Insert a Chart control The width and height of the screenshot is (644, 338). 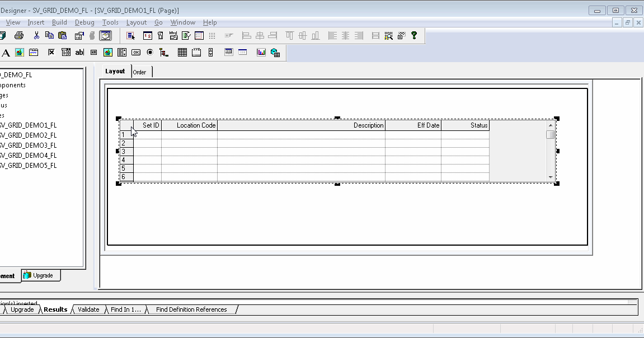click(261, 52)
